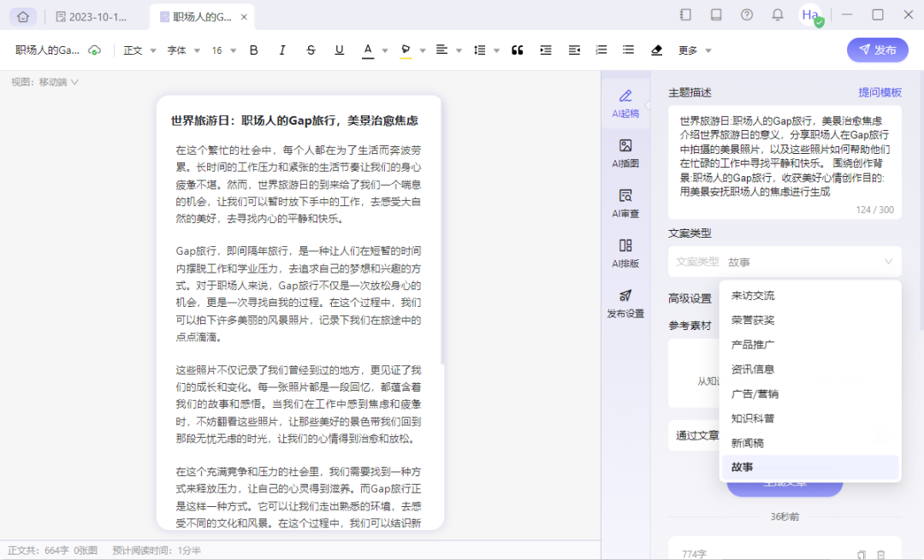Clear formatting with the eraser icon

657,50
